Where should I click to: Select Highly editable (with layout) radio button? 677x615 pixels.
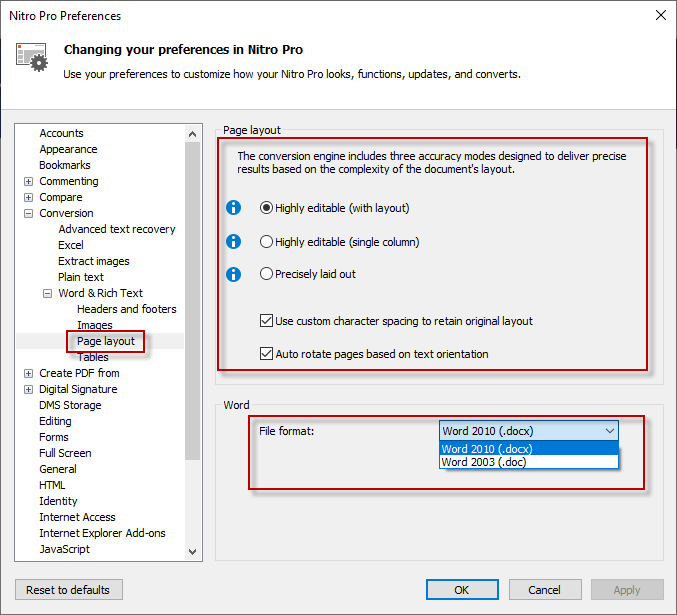pos(266,208)
